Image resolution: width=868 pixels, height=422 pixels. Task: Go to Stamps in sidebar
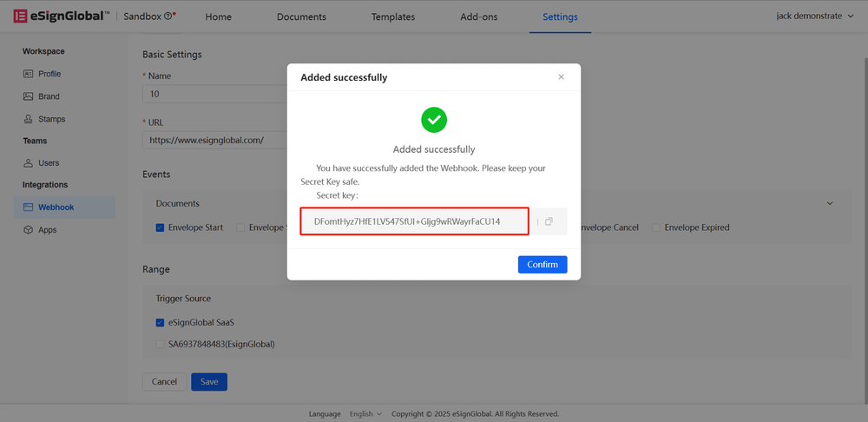51,119
